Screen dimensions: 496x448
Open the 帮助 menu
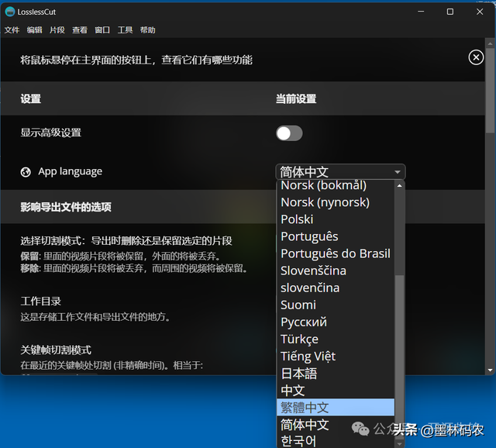coord(148,30)
